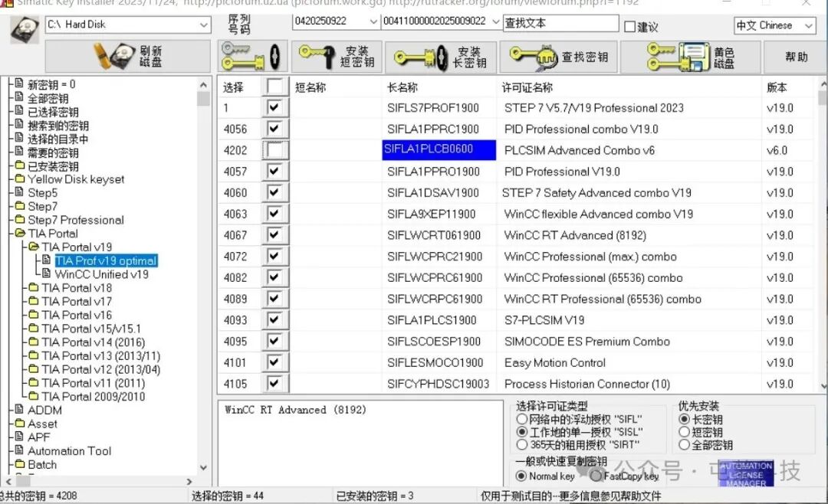Open the TIA Portal v18 folder
Screen dimensions: 828x504
click(x=77, y=288)
